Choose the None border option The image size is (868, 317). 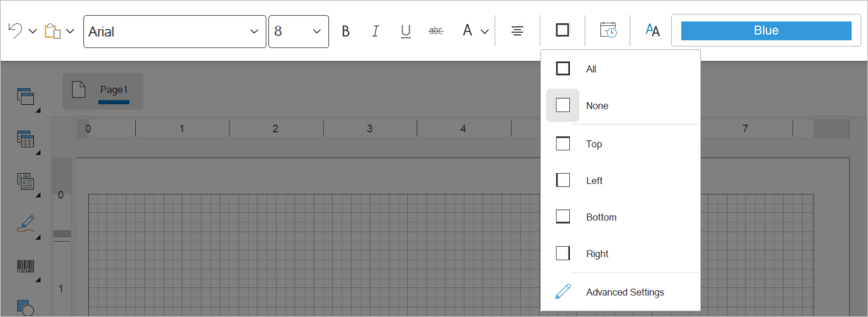tap(597, 106)
